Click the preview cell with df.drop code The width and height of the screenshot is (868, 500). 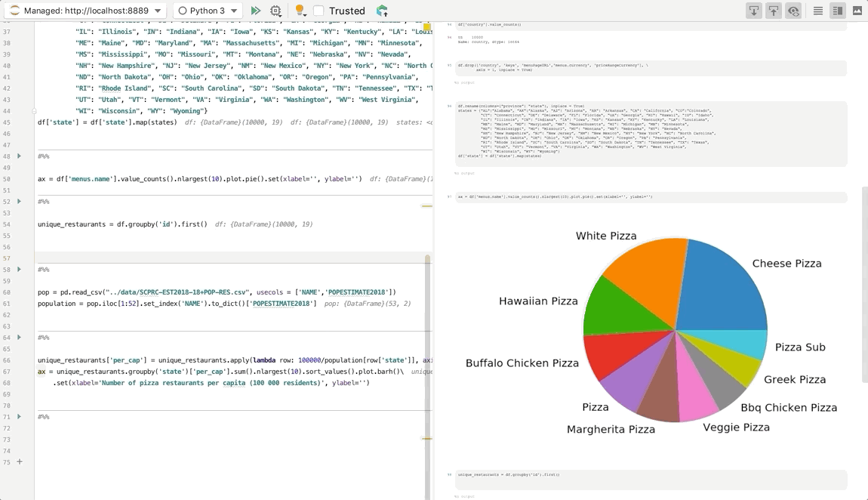[651, 67]
